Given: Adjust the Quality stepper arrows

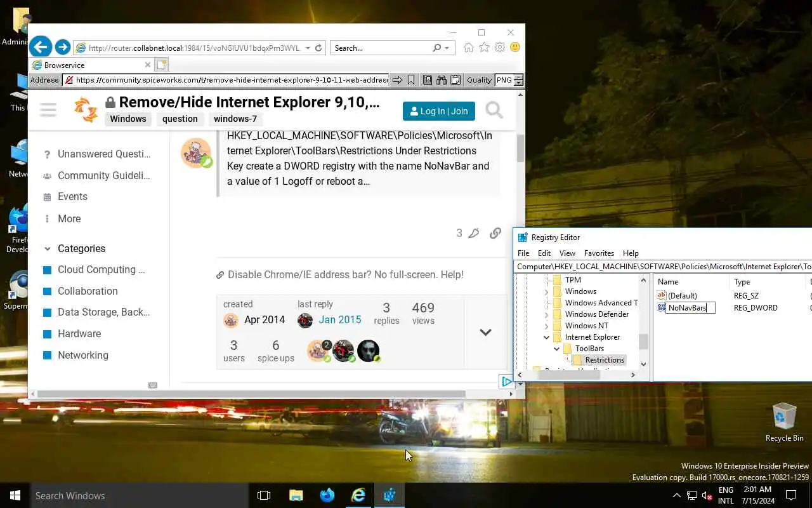Looking at the screenshot, I should click(518, 80).
